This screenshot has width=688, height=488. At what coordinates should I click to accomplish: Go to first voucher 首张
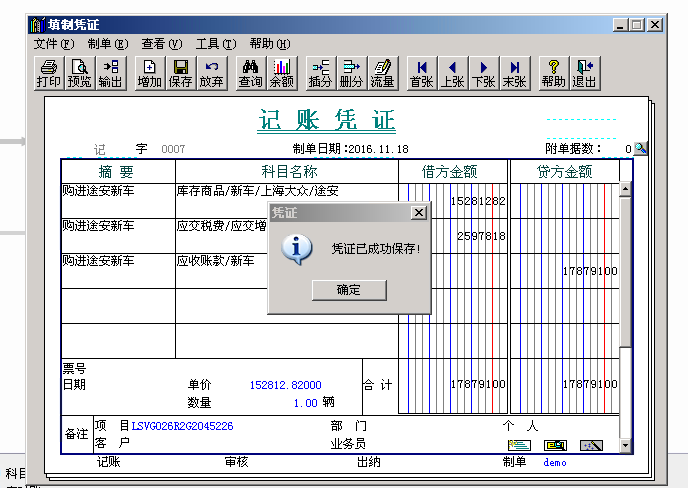422,73
